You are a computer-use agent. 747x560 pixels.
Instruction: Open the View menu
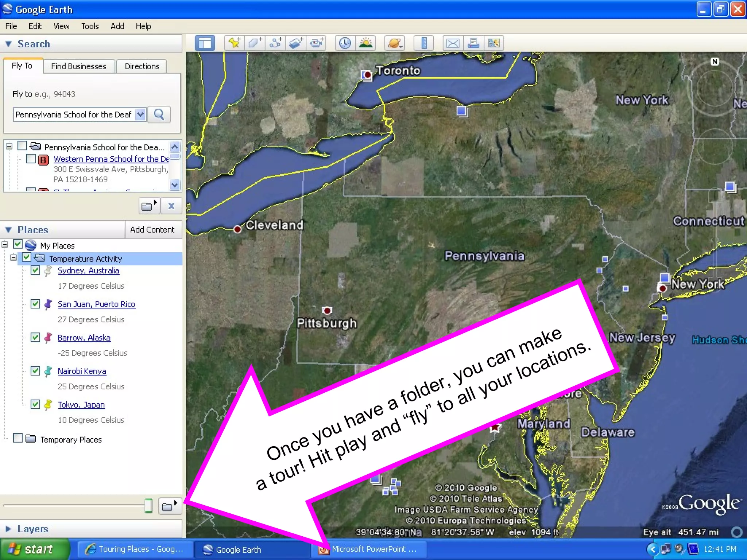61,26
